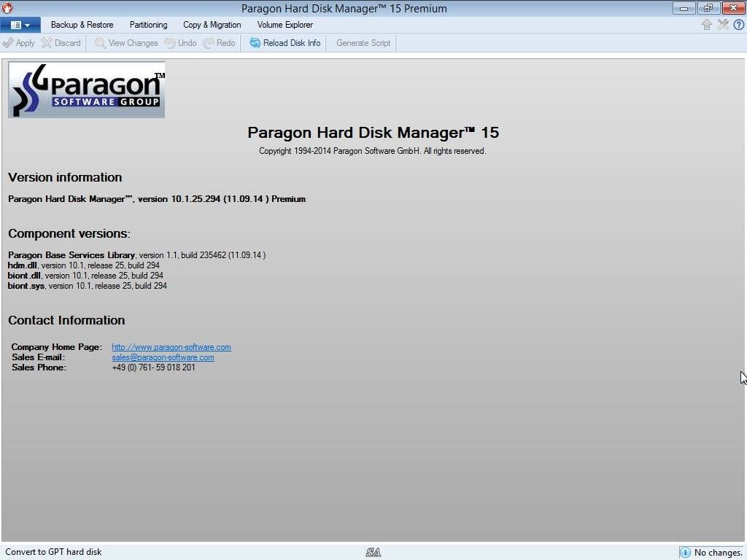747x560 pixels.
Task: Click the hdm.dll version line
Action: coord(84,265)
